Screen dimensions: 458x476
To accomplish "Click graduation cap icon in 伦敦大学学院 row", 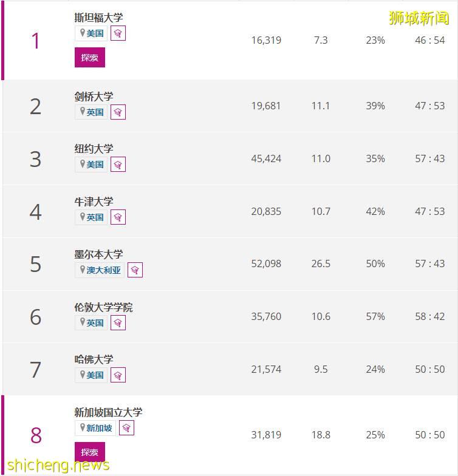I will pyautogui.click(x=118, y=323).
